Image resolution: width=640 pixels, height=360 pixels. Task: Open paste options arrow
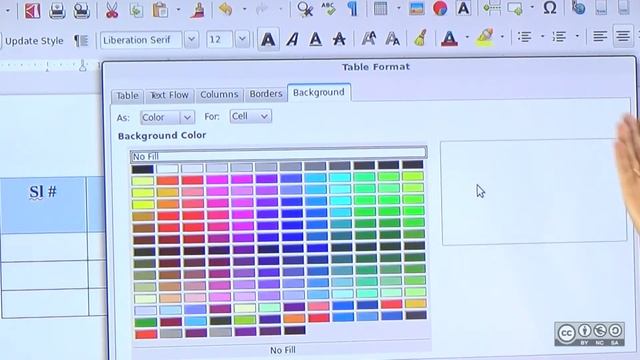pos(178,9)
